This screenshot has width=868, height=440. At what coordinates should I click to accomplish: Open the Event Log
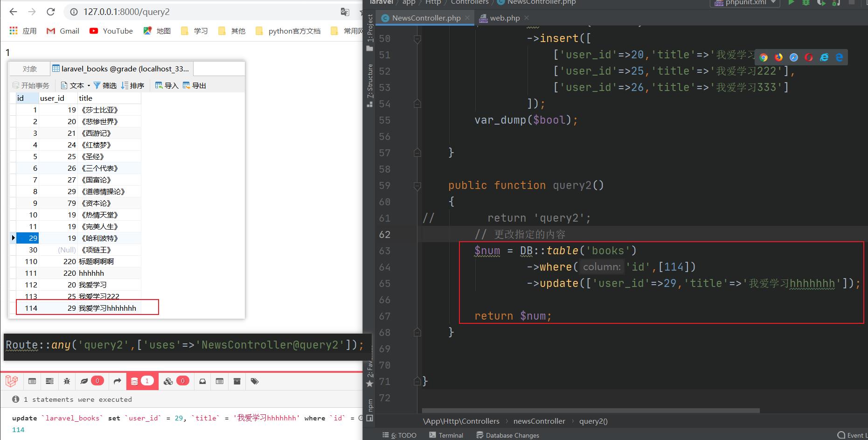(853, 435)
